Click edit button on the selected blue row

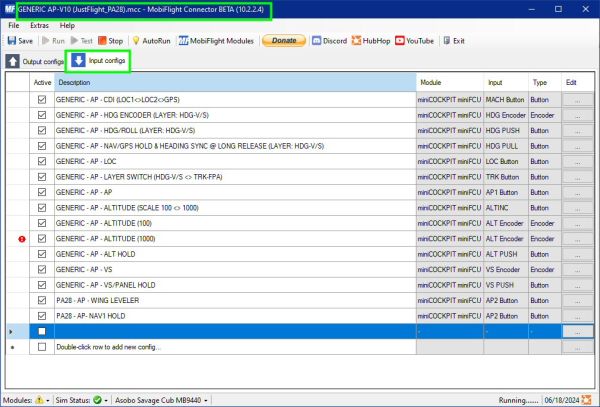point(577,332)
